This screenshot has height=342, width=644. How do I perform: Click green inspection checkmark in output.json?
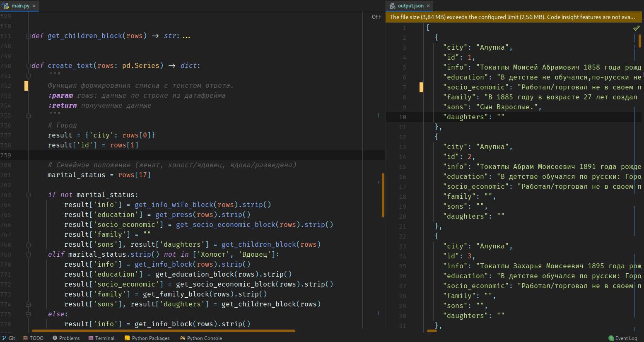[x=636, y=28]
